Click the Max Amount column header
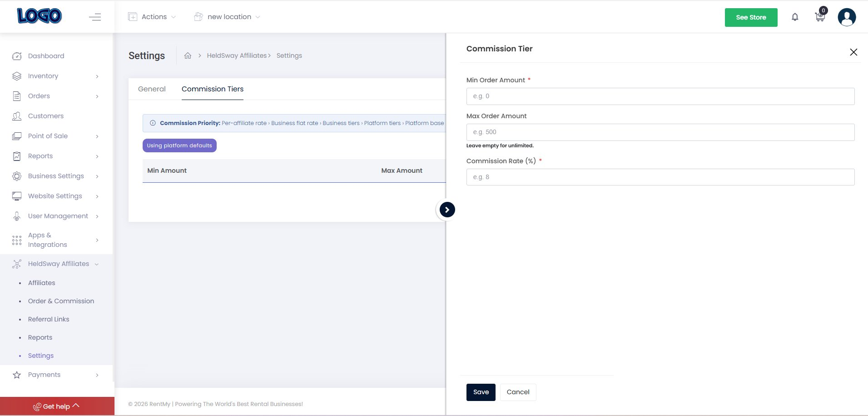868x416 pixels. coord(402,170)
